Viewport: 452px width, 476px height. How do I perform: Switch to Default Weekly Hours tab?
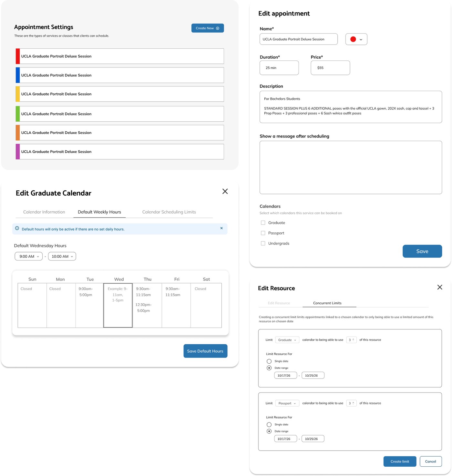pos(99,212)
